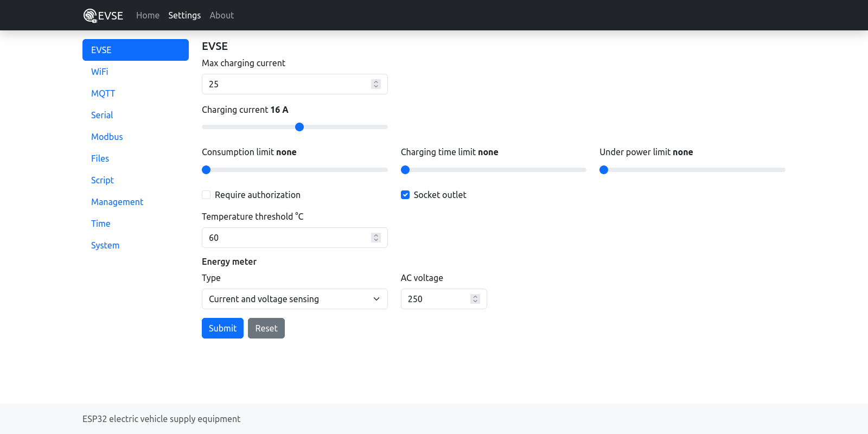868x434 pixels.
Task: Click the Charging current slider handle
Action: 299,127
